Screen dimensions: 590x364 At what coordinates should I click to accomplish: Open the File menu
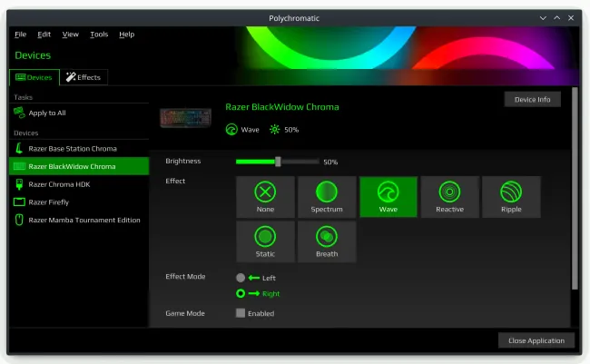pos(20,34)
